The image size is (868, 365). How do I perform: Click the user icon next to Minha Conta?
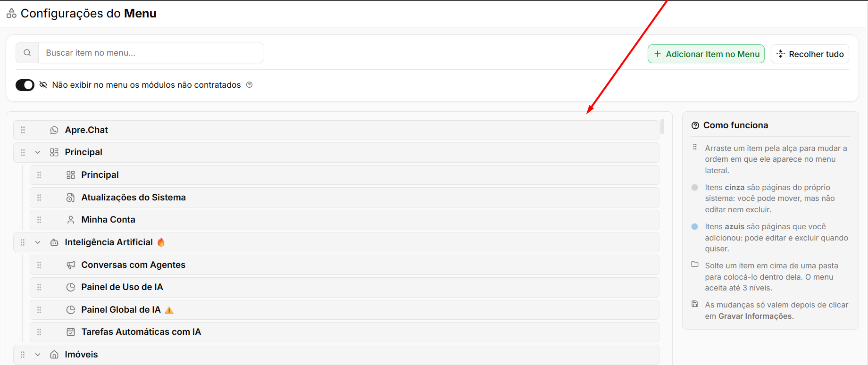pos(71,220)
